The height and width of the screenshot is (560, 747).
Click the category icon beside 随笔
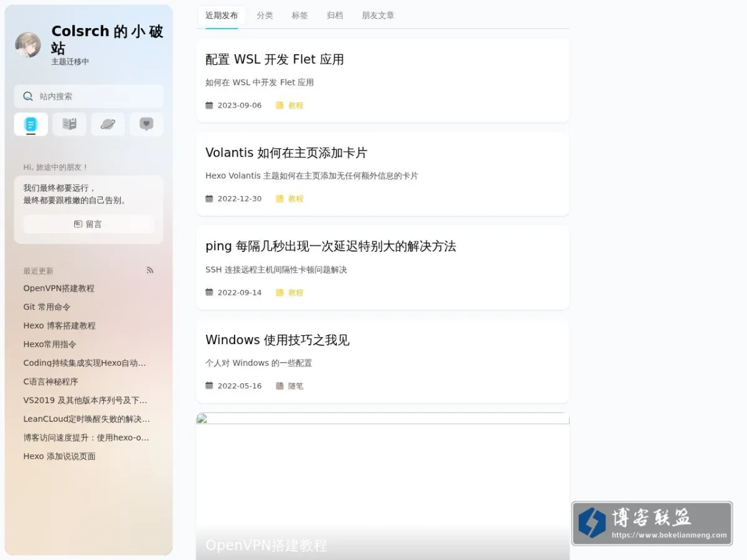click(280, 386)
